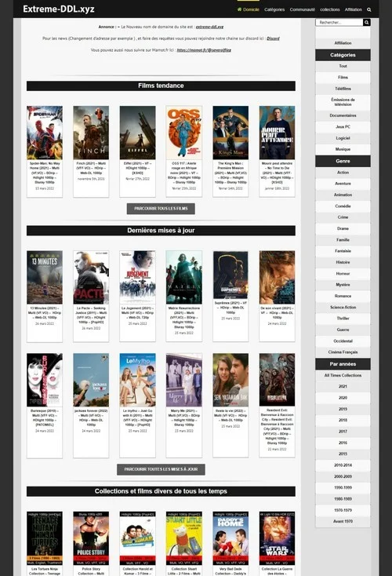Open the Harold et Kumar collection poster
Image resolution: width=392 pixels, height=576 pixels.
click(138, 538)
